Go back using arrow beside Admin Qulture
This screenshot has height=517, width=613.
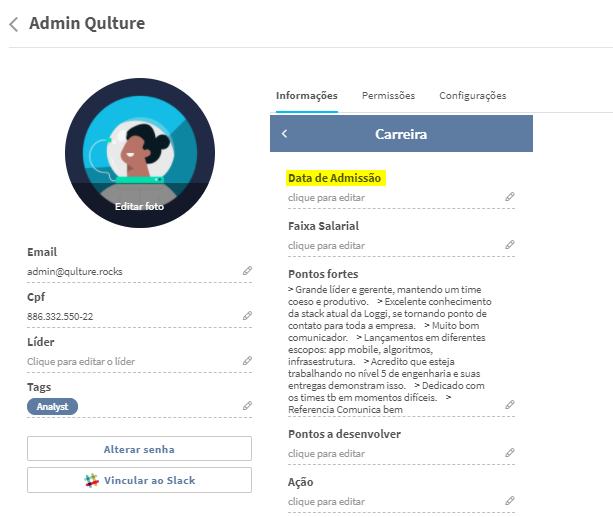[14, 24]
